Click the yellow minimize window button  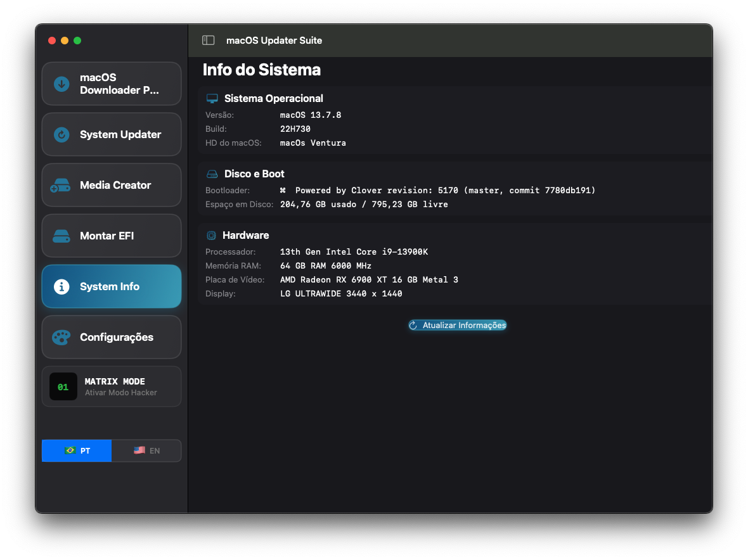[x=65, y=41]
